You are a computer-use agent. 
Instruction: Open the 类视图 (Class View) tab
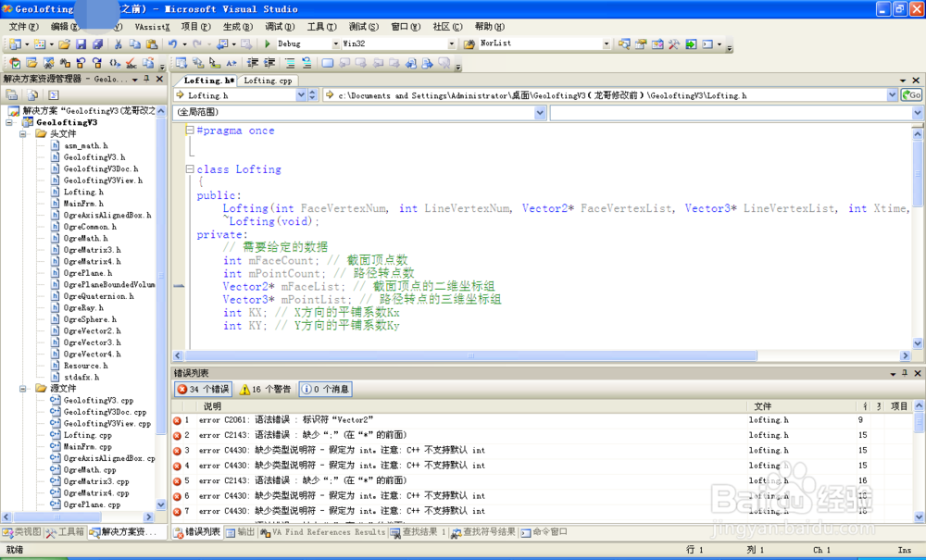22,532
